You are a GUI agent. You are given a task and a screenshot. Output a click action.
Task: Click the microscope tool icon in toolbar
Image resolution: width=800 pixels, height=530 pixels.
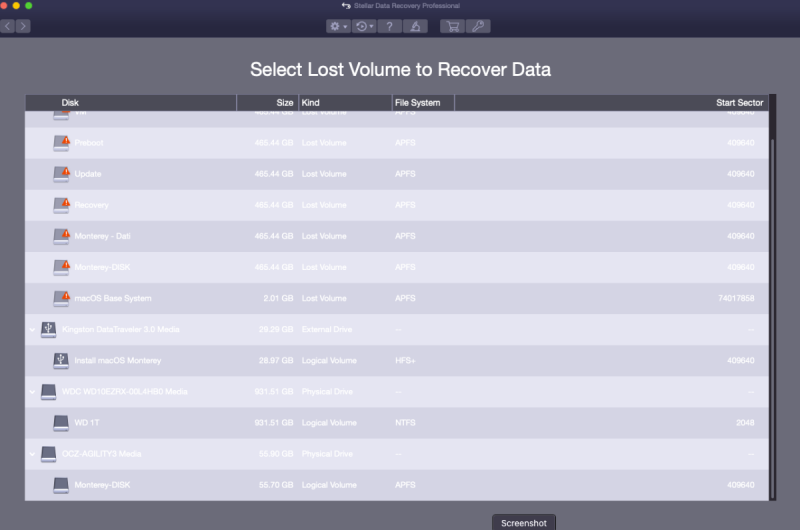415,27
